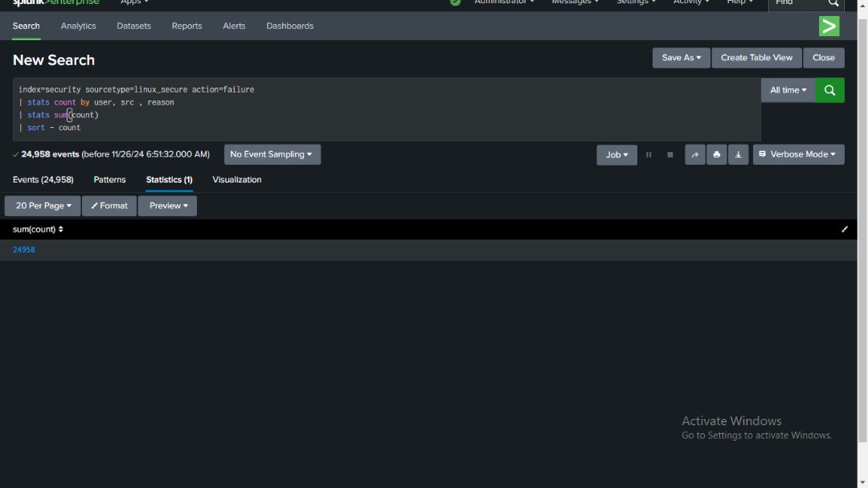Open the No Event Sampling dropdown

pos(272,154)
